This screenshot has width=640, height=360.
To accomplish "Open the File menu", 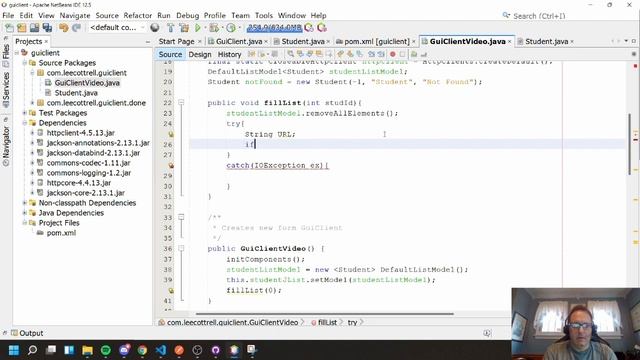I will [x=8, y=16].
